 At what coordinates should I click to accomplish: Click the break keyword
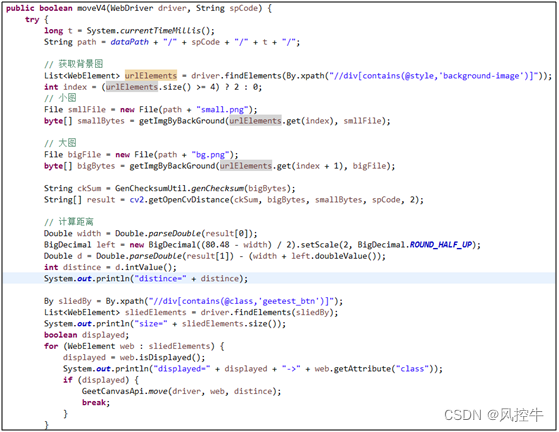point(96,402)
